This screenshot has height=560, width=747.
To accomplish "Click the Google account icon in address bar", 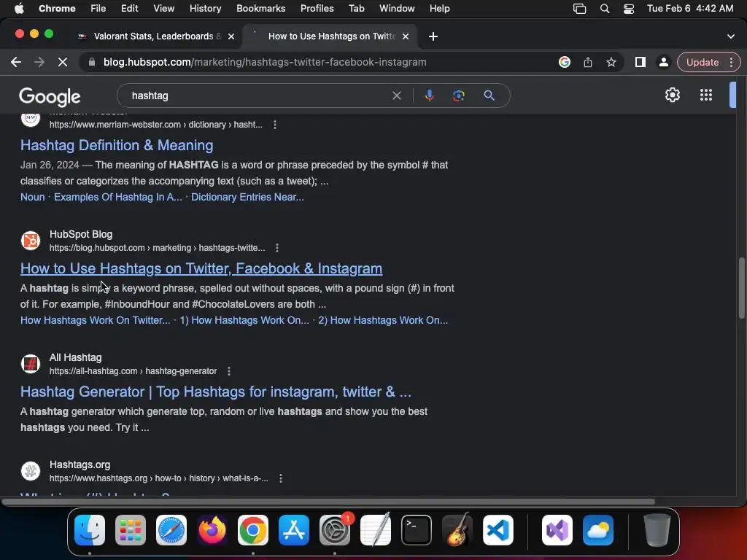I will 565,62.
